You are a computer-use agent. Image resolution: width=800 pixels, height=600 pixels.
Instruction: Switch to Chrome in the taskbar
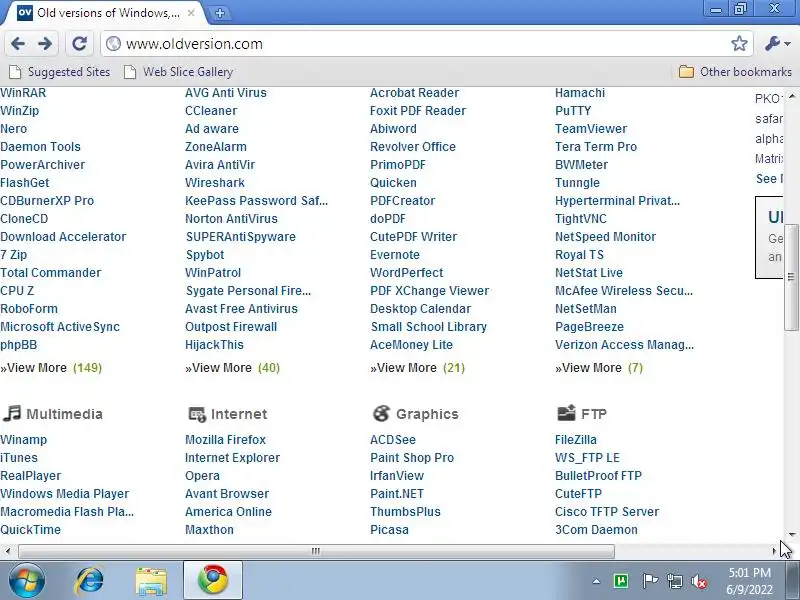[x=213, y=580]
